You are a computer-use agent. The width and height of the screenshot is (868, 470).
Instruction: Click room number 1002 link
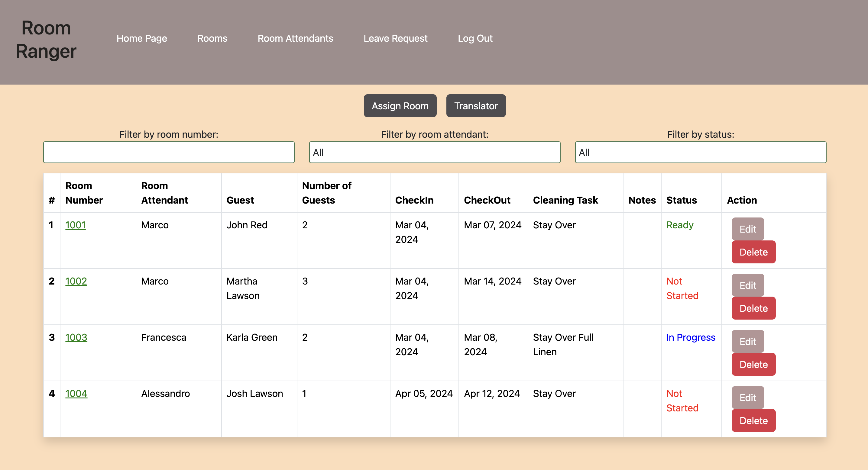[x=76, y=281]
